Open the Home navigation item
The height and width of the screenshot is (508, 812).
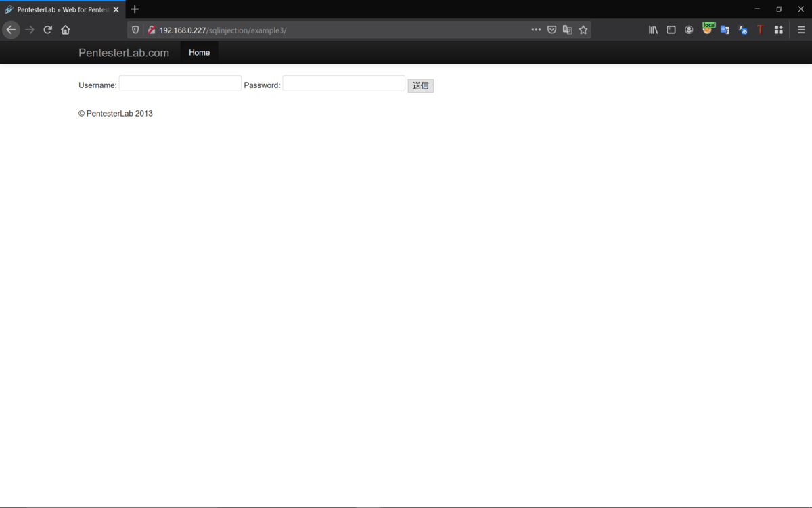199,53
